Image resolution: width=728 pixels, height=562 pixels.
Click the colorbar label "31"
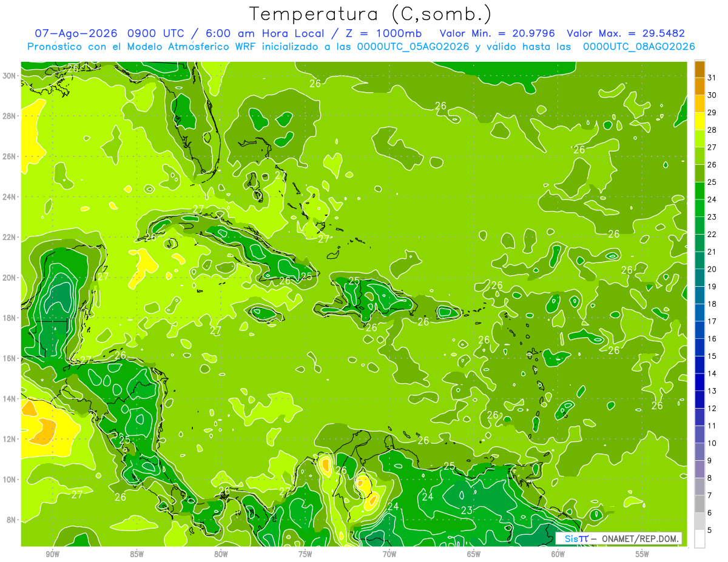tap(712, 78)
